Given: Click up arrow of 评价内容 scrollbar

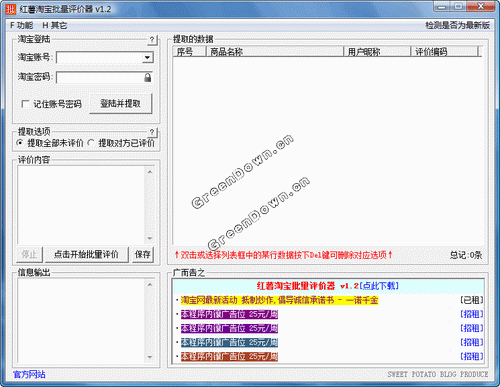Looking at the screenshot, I should click(x=150, y=172).
